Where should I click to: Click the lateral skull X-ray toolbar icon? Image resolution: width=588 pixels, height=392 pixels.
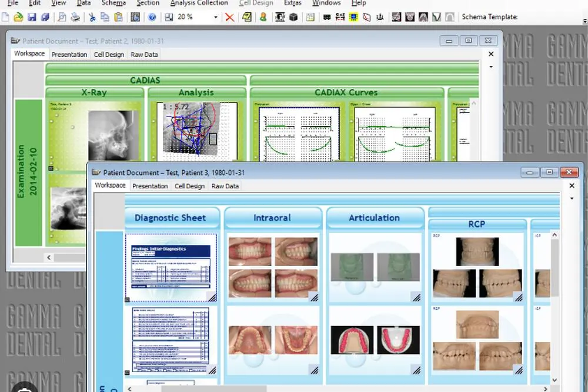click(x=396, y=17)
